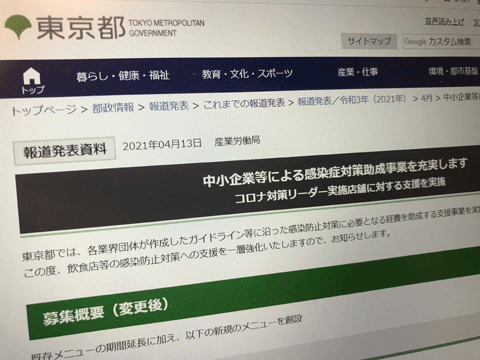Screen dimensions: 480x360
Task: Open 音声読み上げ link
Action: (445, 22)
